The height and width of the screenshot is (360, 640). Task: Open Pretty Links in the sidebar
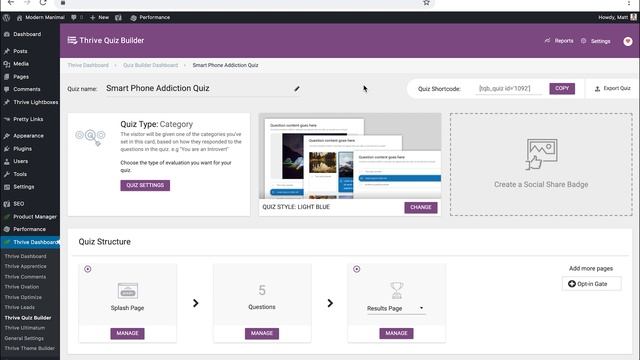(28, 119)
